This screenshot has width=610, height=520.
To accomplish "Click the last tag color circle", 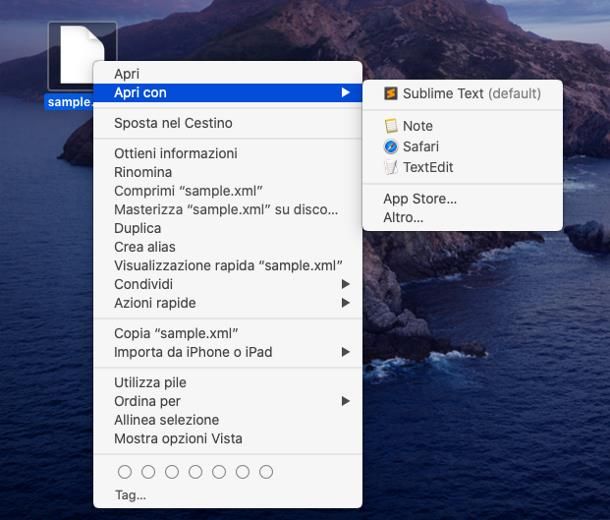I will pyautogui.click(x=266, y=472).
